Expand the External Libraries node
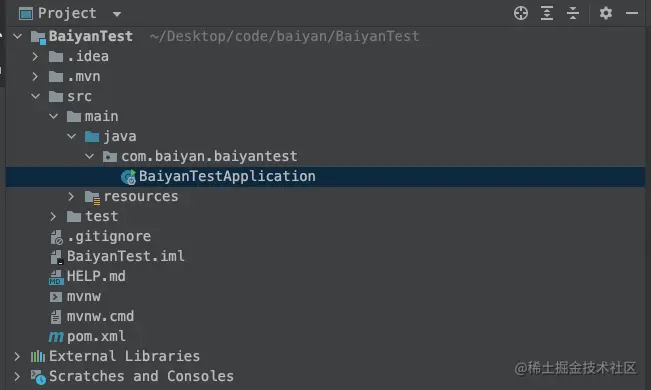This screenshot has width=651, height=390. (17, 356)
